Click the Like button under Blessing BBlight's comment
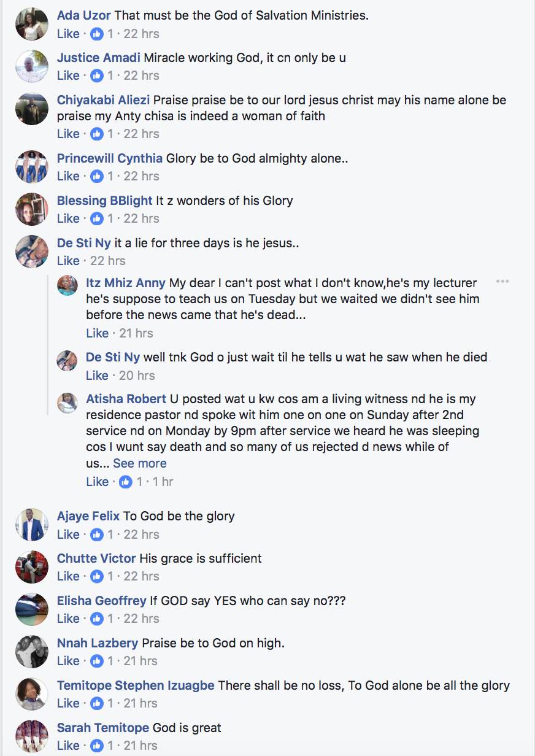Viewport: 535px width, 756px height. pyautogui.click(x=68, y=218)
